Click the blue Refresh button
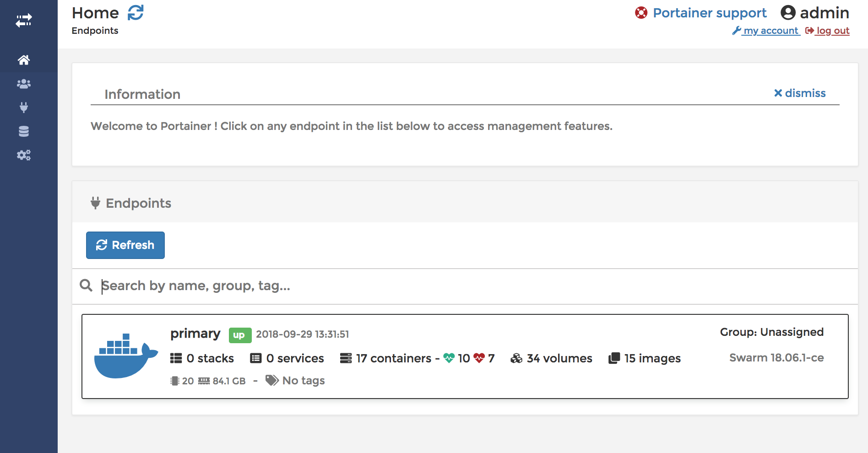Screen dimensions: 868x453 click(x=125, y=245)
